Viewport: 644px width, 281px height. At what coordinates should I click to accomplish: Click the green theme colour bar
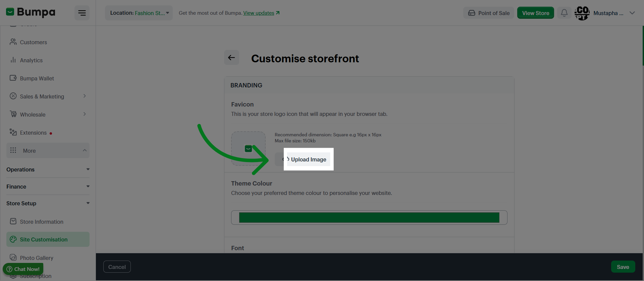coord(369,218)
